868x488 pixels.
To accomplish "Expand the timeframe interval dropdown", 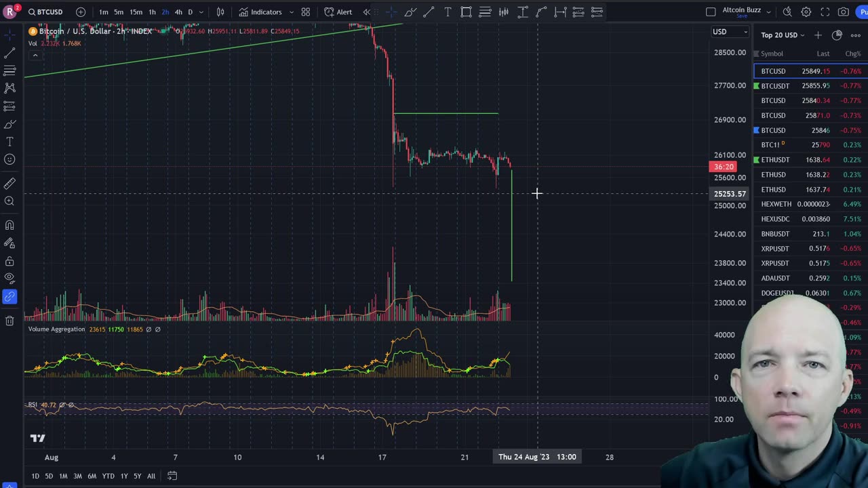I will 201,12.
